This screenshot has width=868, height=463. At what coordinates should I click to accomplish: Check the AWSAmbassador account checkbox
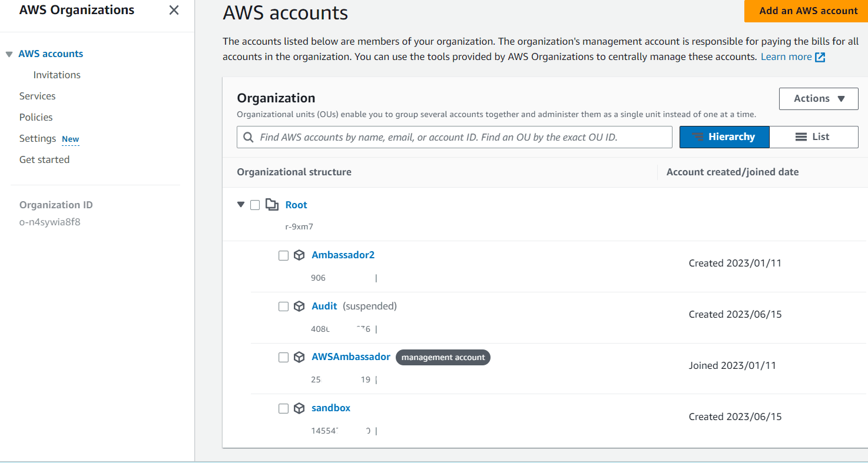pyautogui.click(x=283, y=358)
